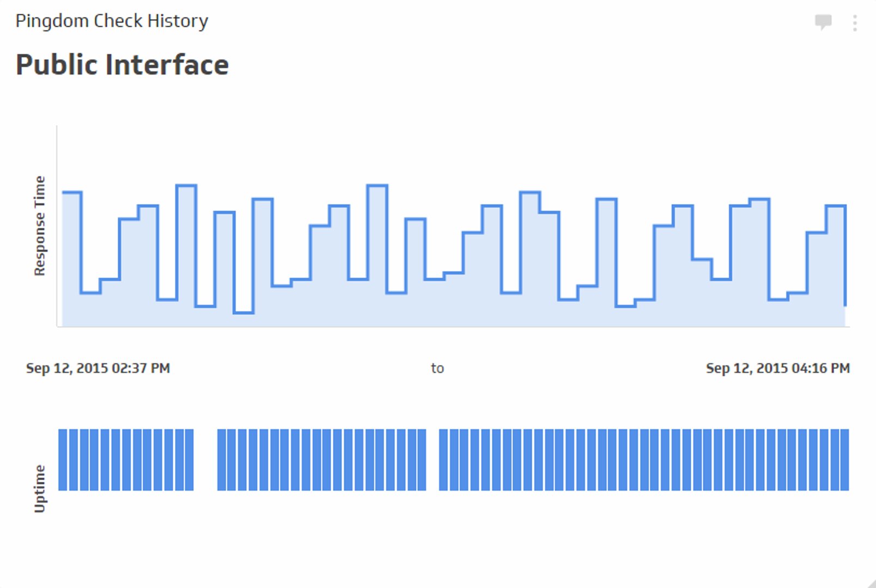Click the Sep 12, 2015 04:16 PM end date

pos(778,368)
